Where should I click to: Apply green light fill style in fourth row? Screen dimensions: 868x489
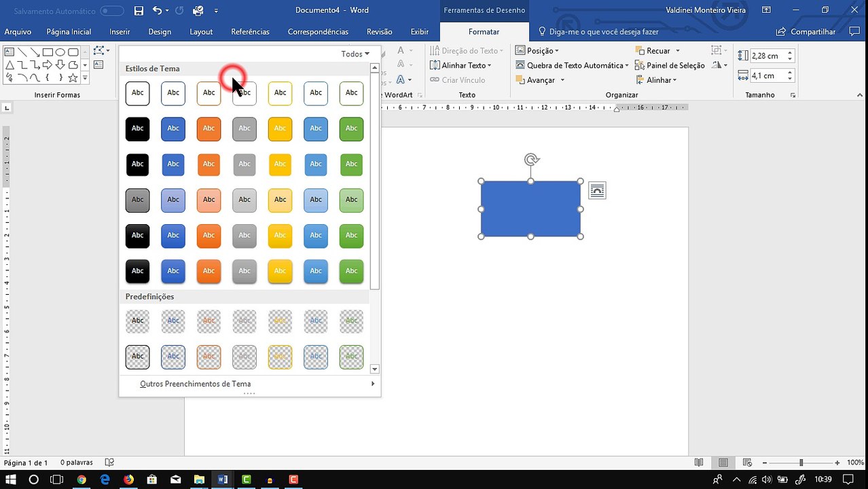[352, 200]
